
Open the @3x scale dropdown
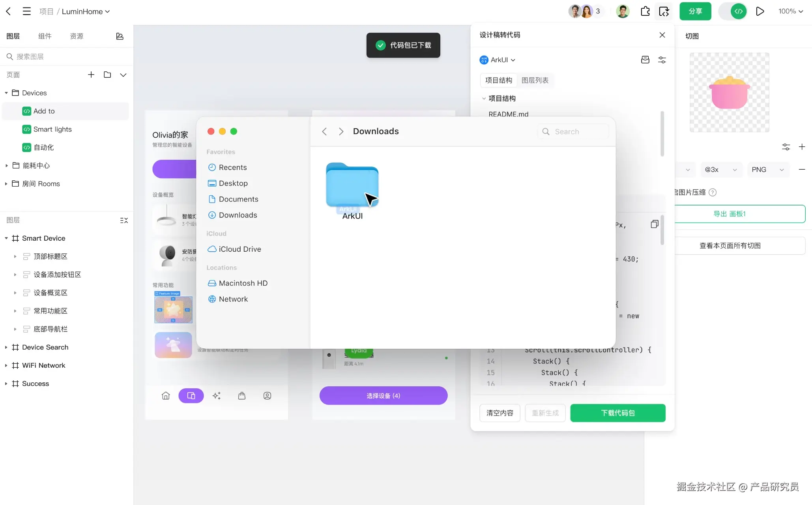(x=720, y=170)
